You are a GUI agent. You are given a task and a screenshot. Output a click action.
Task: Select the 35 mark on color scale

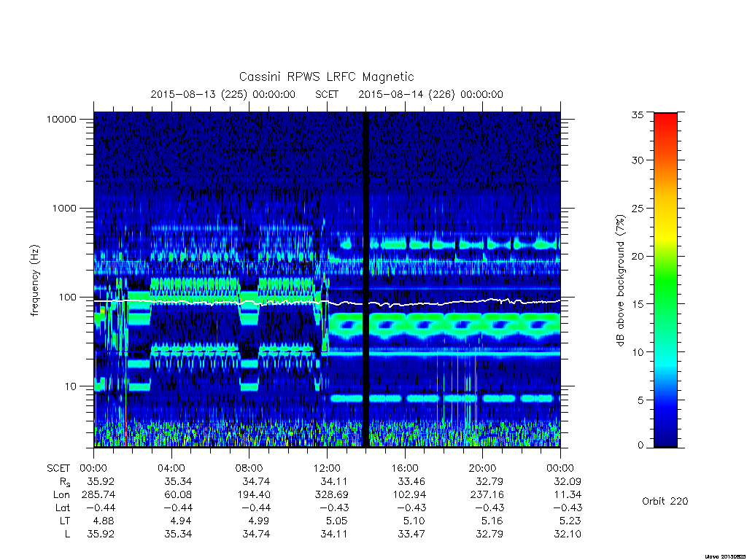pos(638,114)
